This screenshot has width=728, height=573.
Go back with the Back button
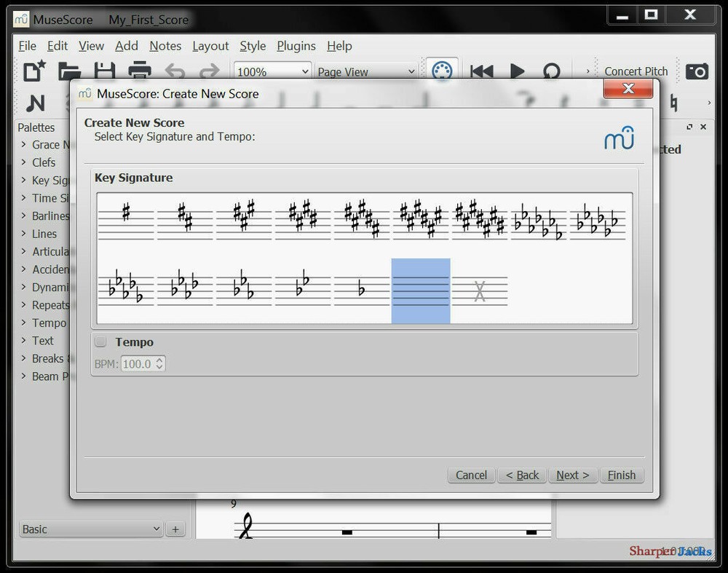tap(521, 475)
